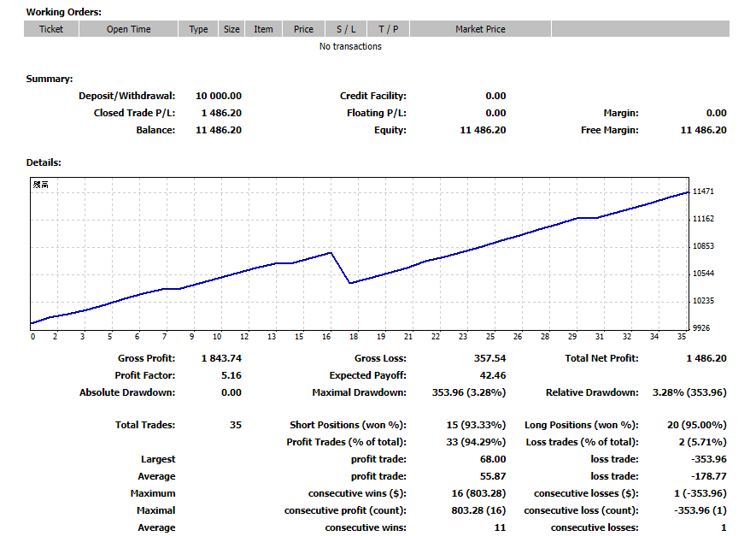The image size is (756, 536).
Task: Select the Expected Payoff value 42.46
Action: 492,375
